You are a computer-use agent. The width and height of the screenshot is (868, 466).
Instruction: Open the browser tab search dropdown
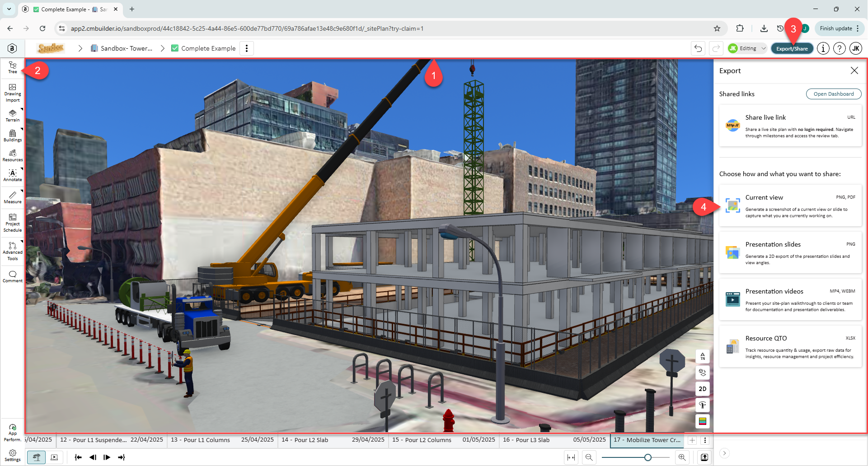(x=9, y=9)
